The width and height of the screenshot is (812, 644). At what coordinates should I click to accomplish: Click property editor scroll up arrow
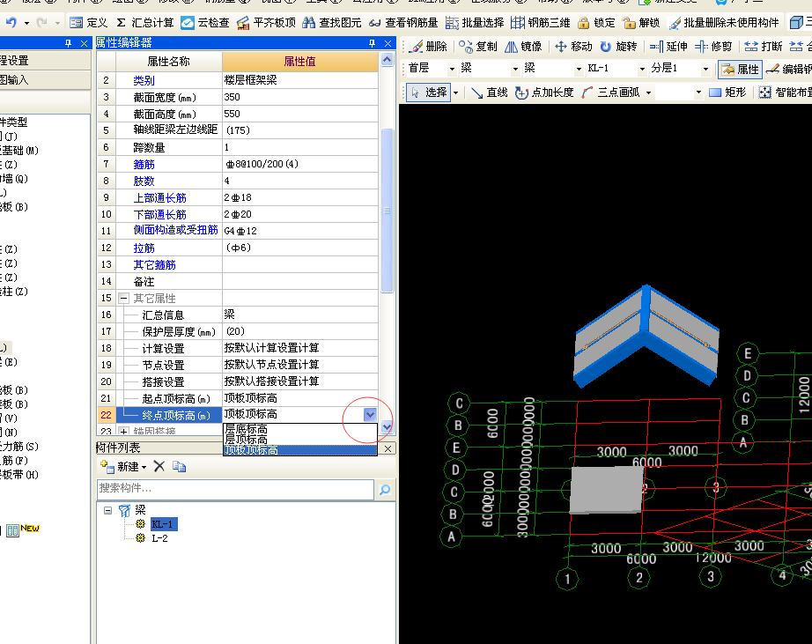click(387, 60)
